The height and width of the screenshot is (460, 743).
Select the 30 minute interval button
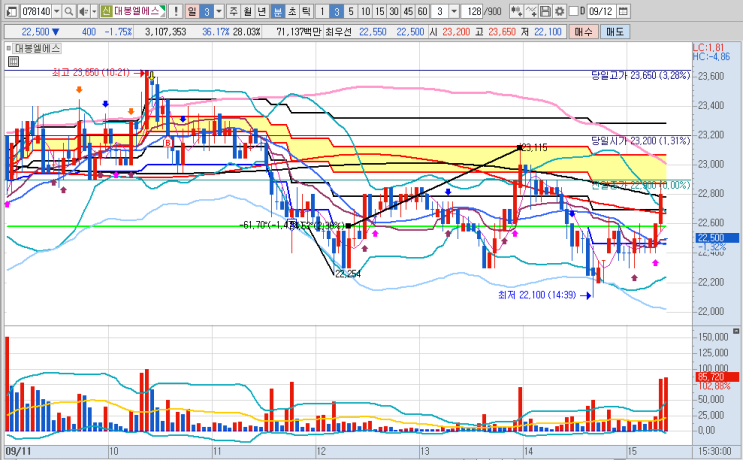tap(394, 11)
